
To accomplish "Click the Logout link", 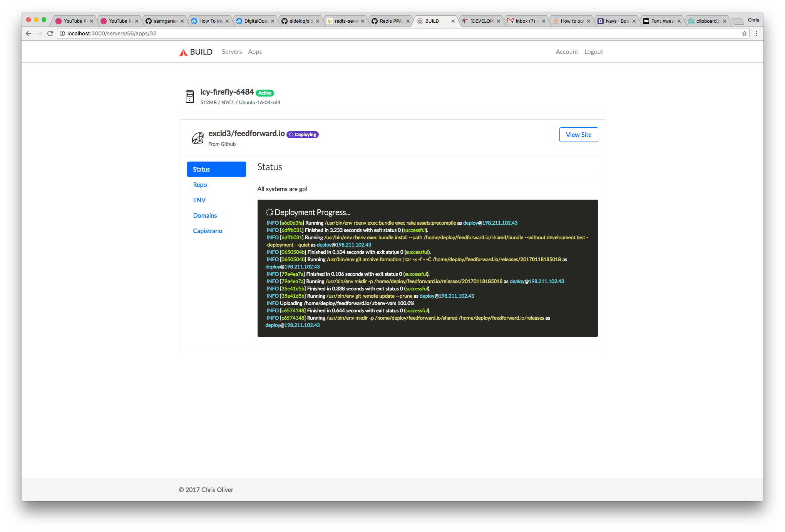I will (593, 52).
